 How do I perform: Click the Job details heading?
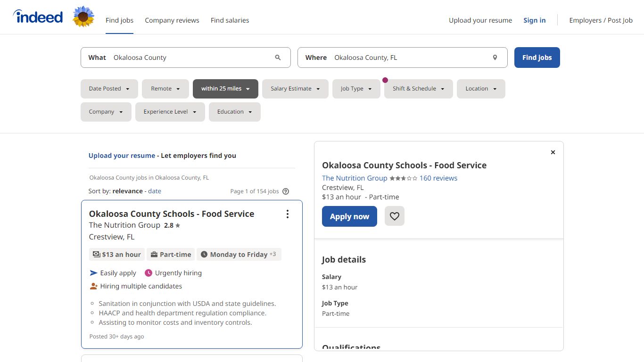[x=344, y=260]
